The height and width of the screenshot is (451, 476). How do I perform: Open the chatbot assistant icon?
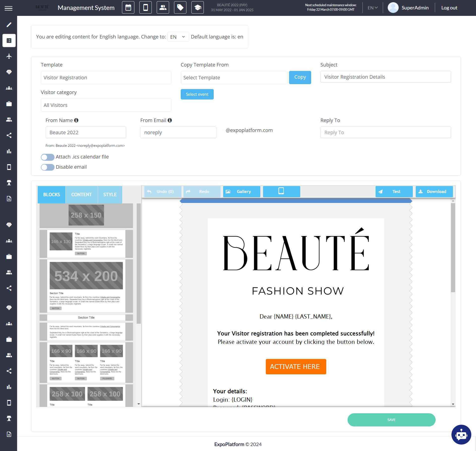tap(461, 435)
